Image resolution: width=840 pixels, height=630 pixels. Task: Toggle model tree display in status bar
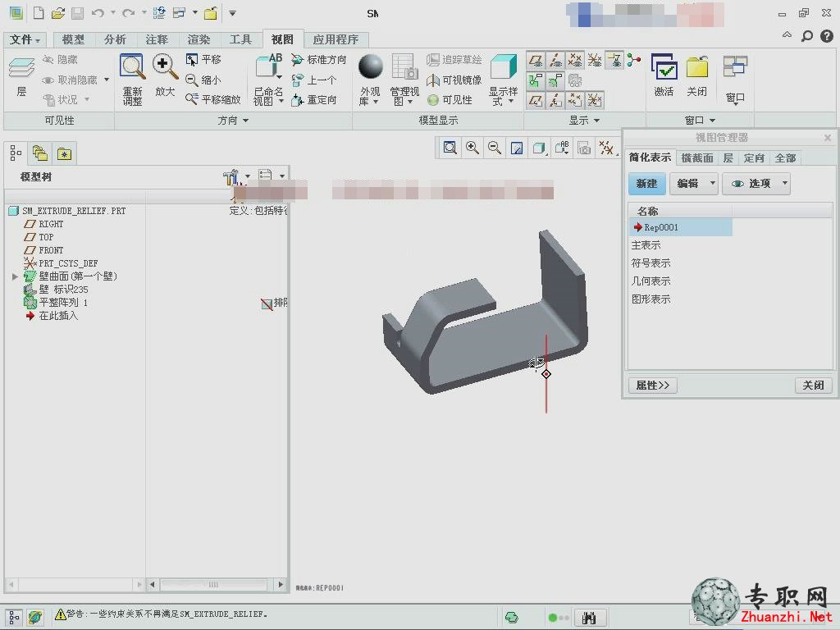coord(15,617)
